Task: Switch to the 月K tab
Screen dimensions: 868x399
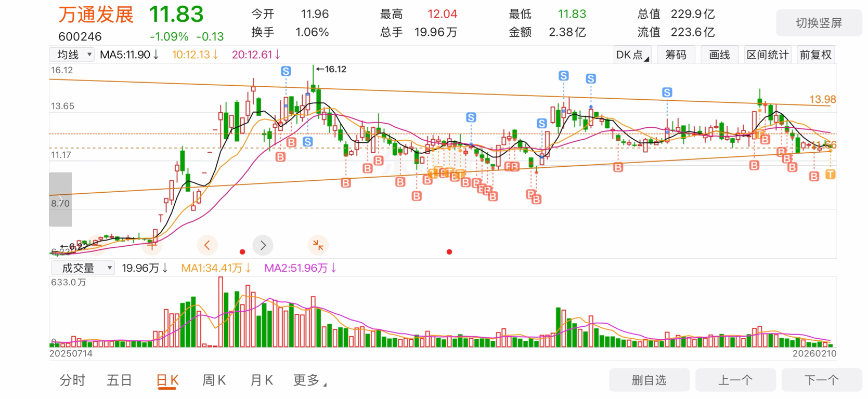Action: [262, 380]
